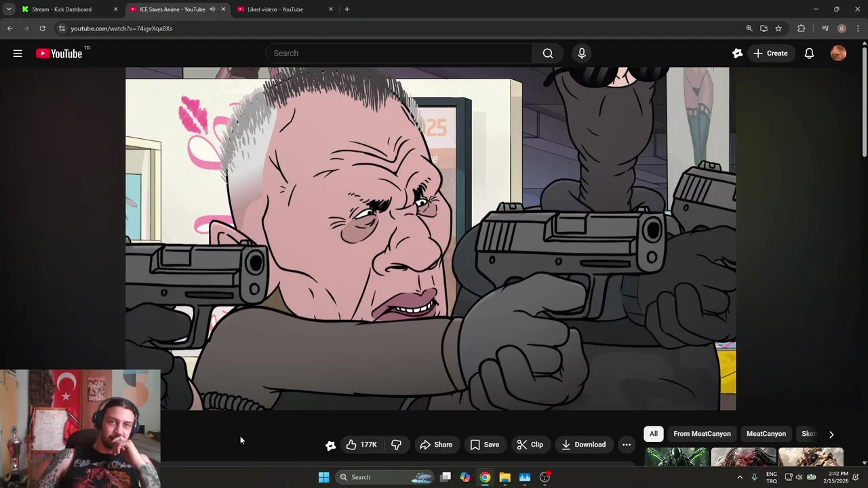Select the From MeatCanyon chip
This screenshot has width=868, height=488.
702,434
